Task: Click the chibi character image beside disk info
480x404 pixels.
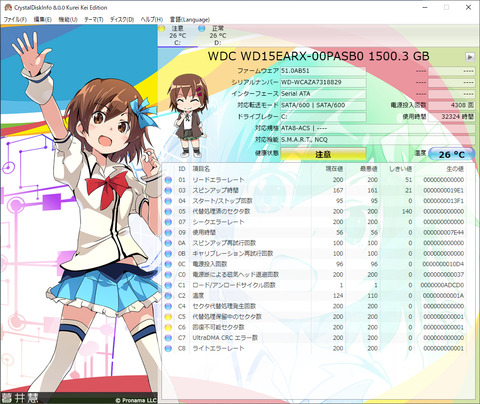Action: coord(189,116)
